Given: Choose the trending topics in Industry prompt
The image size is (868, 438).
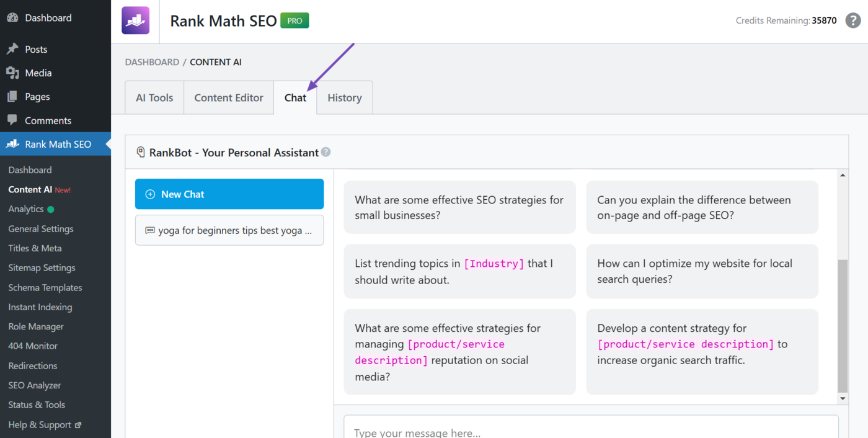Looking at the screenshot, I should [459, 272].
